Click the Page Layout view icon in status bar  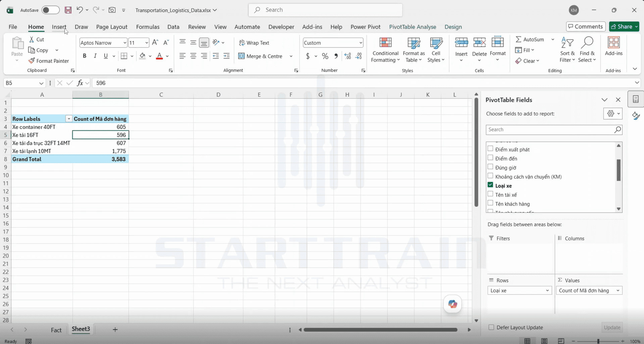(544, 341)
